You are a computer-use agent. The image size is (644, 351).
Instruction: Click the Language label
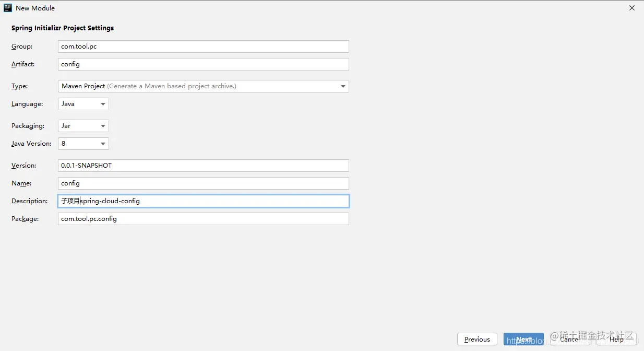[x=27, y=104]
